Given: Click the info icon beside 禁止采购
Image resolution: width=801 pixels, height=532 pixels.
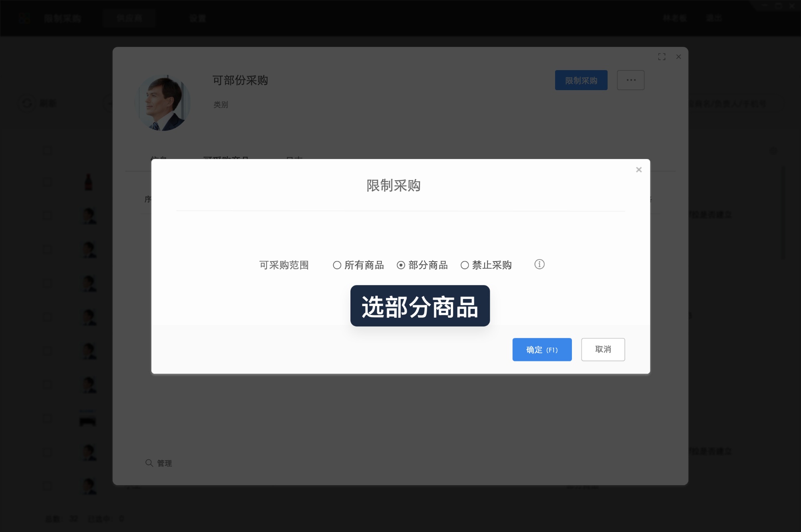Looking at the screenshot, I should (x=539, y=265).
